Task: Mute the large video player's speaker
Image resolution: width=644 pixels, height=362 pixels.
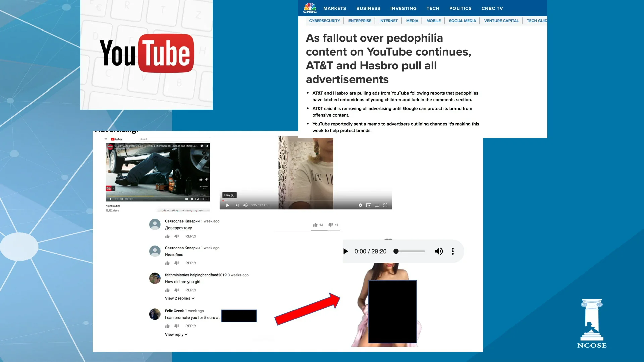Action: pyautogui.click(x=245, y=205)
